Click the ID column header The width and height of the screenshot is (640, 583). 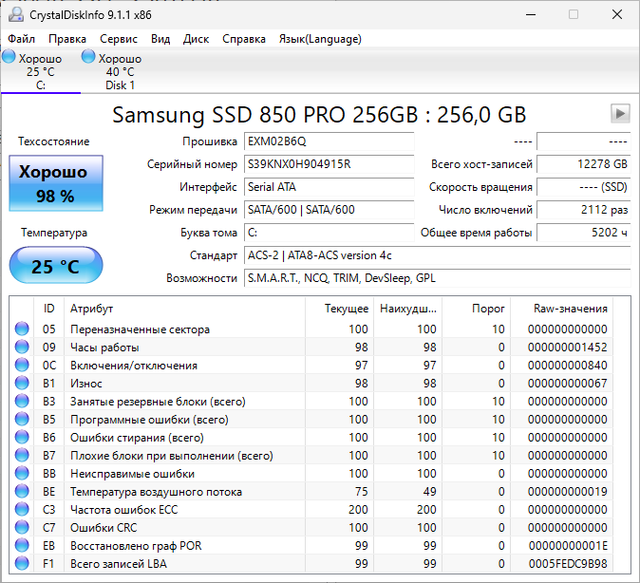49,309
